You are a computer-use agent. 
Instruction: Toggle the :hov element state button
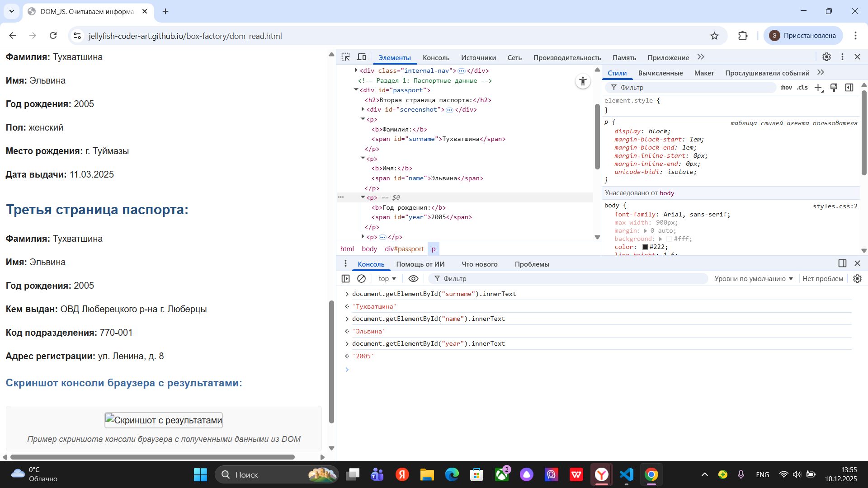coord(786,88)
